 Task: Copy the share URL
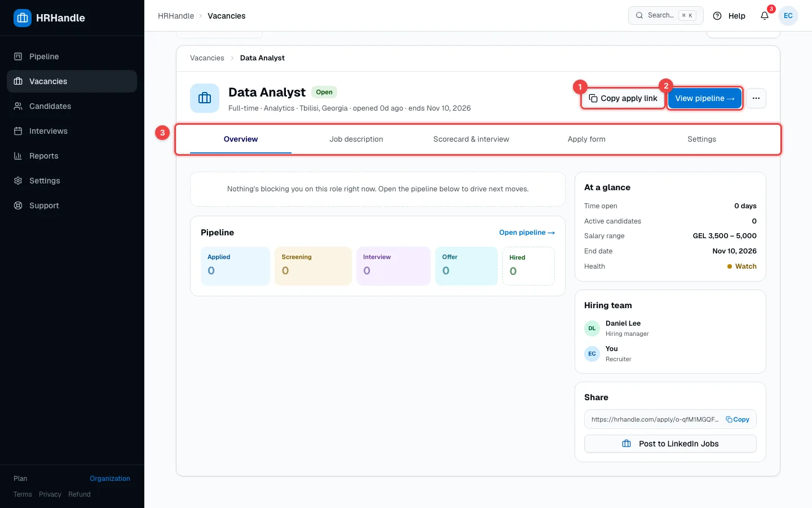tap(738, 419)
